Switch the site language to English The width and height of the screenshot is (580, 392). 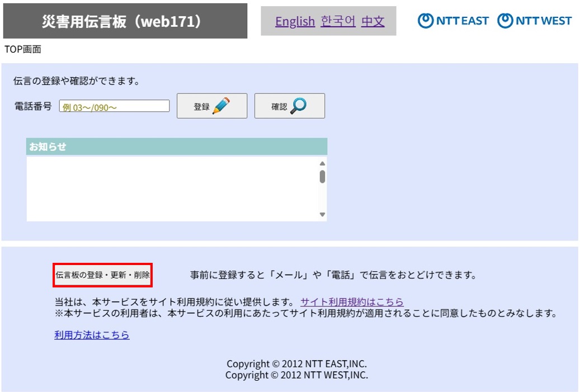(x=295, y=21)
